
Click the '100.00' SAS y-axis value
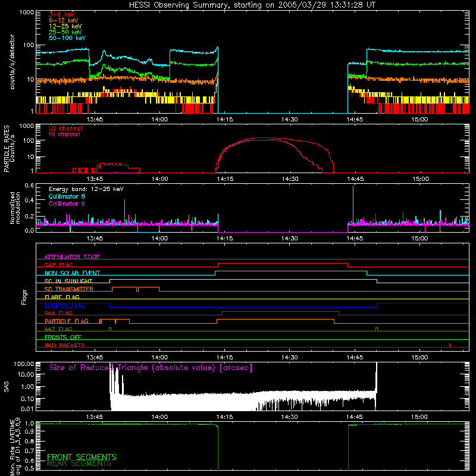click(24, 364)
